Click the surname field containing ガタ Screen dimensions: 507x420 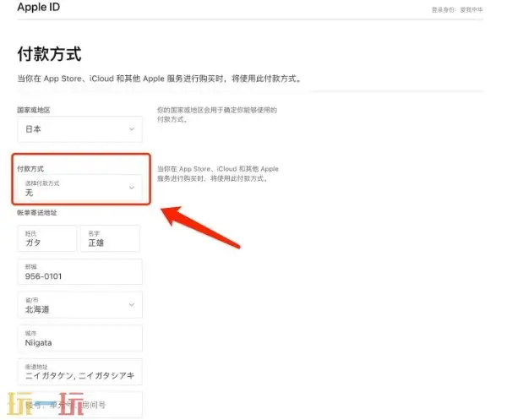click(x=46, y=238)
